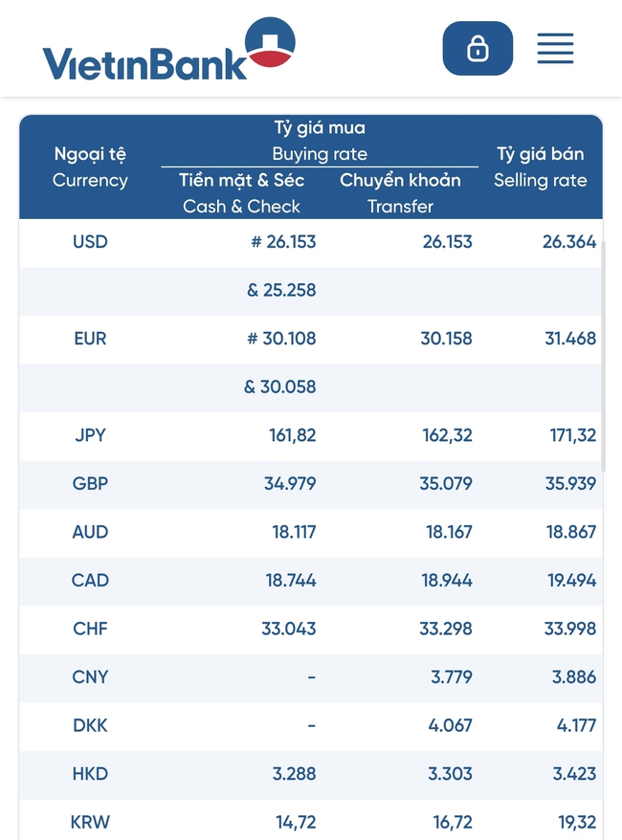The height and width of the screenshot is (840, 622).
Task: Click the alternate USD rate 25.258
Action: [x=279, y=290]
